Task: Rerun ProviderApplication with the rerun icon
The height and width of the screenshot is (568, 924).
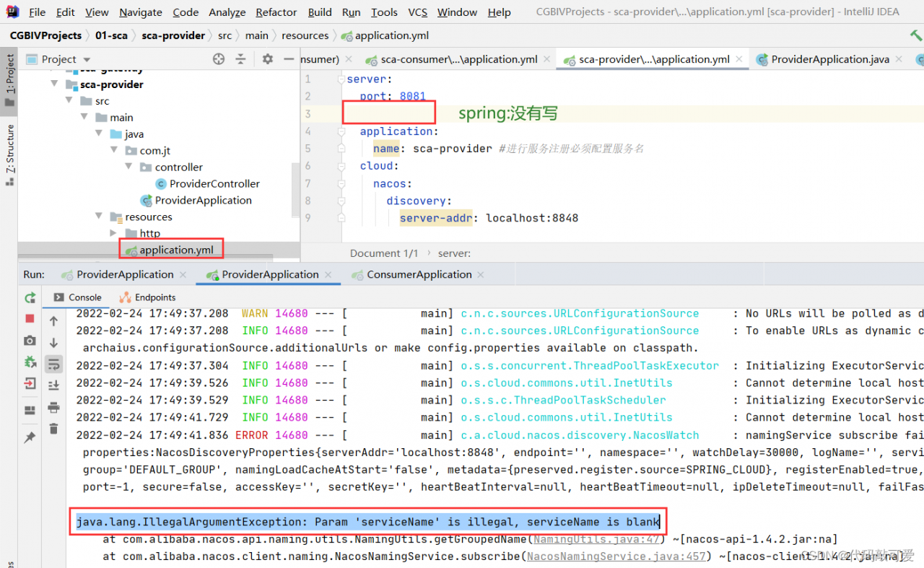Action: (30, 297)
